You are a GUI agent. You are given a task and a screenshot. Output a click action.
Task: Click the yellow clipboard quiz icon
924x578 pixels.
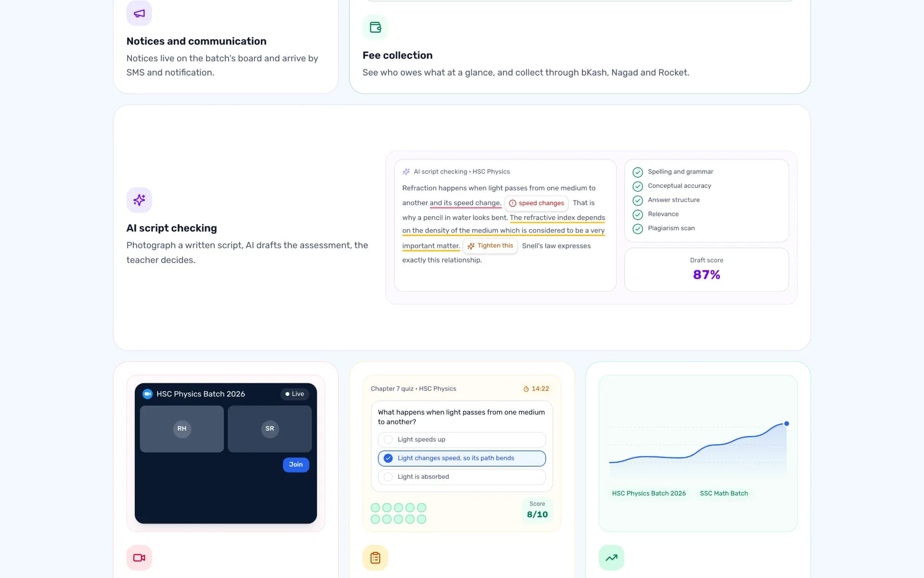click(x=375, y=558)
